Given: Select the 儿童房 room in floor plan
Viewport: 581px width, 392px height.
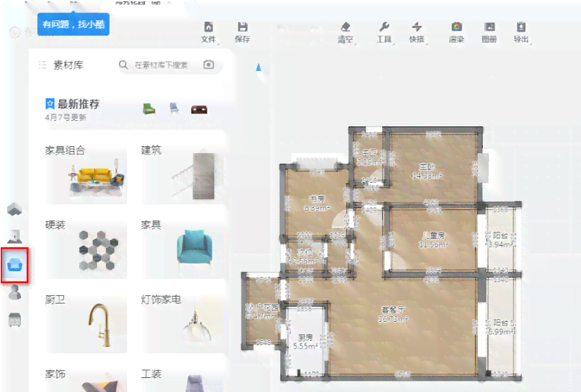Looking at the screenshot, I should click(433, 240).
